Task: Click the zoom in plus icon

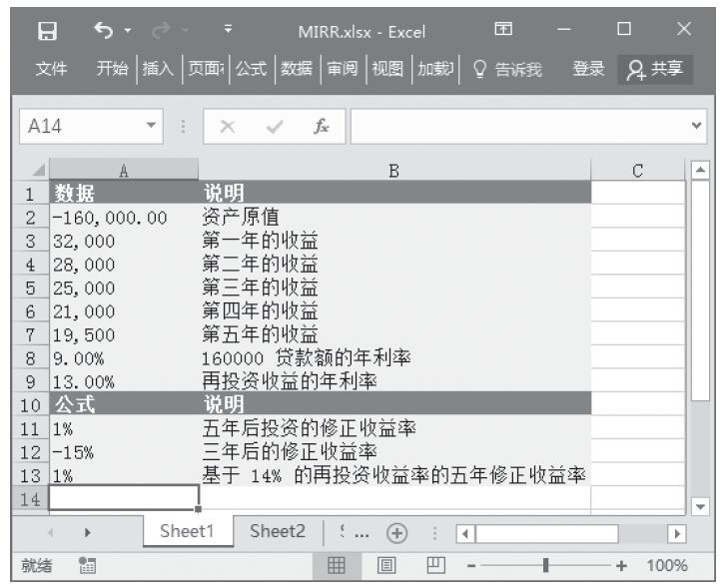Action: [622, 565]
